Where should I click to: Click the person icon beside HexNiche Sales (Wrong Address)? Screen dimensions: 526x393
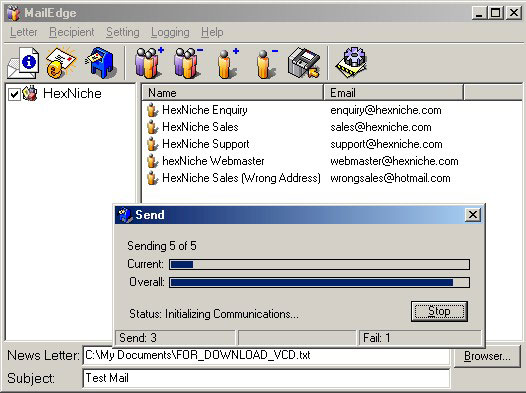click(x=152, y=178)
